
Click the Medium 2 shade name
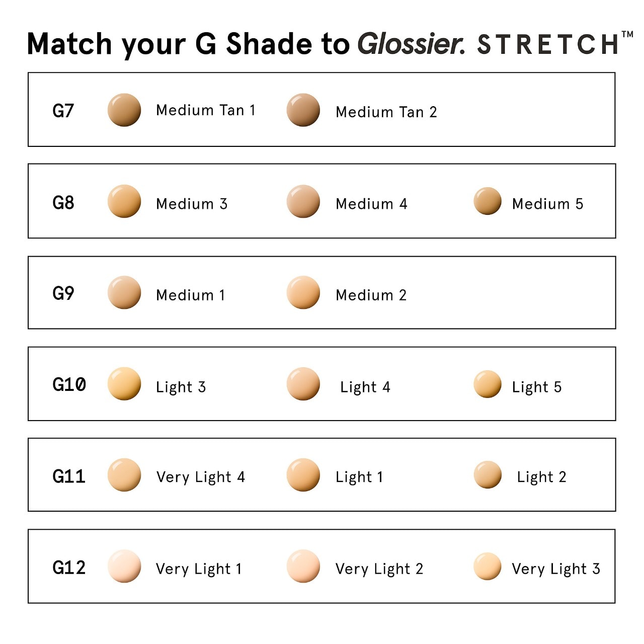371,295
